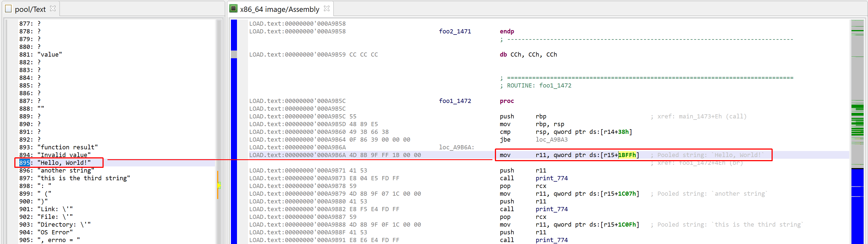Click the pool/Text tab document icon
Screen dimensions: 868x244
[x=8, y=9]
